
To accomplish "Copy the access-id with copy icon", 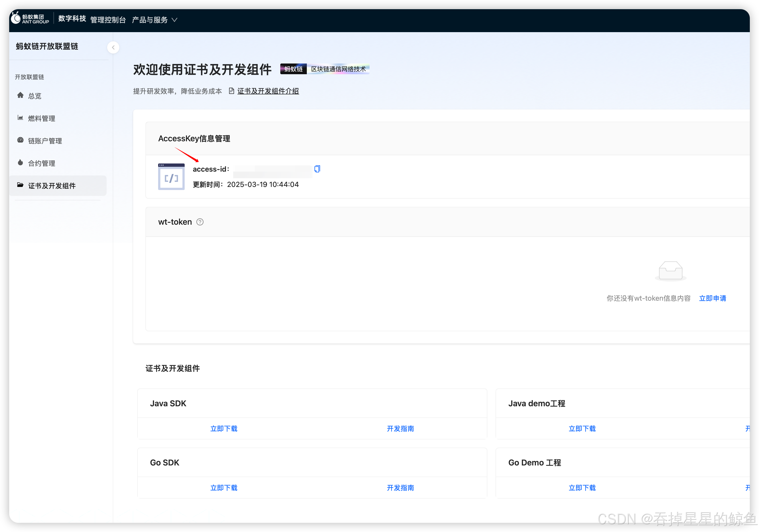I will click(317, 169).
